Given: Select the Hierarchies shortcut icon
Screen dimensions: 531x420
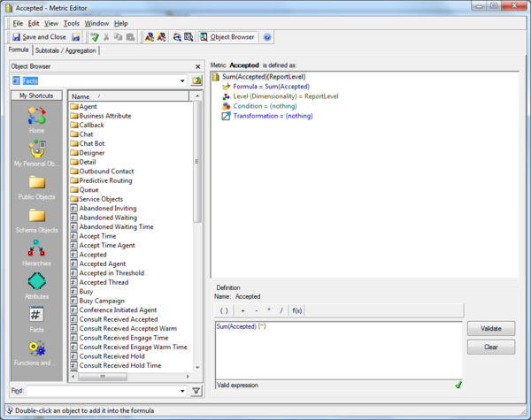Looking at the screenshot, I should tap(36, 251).
